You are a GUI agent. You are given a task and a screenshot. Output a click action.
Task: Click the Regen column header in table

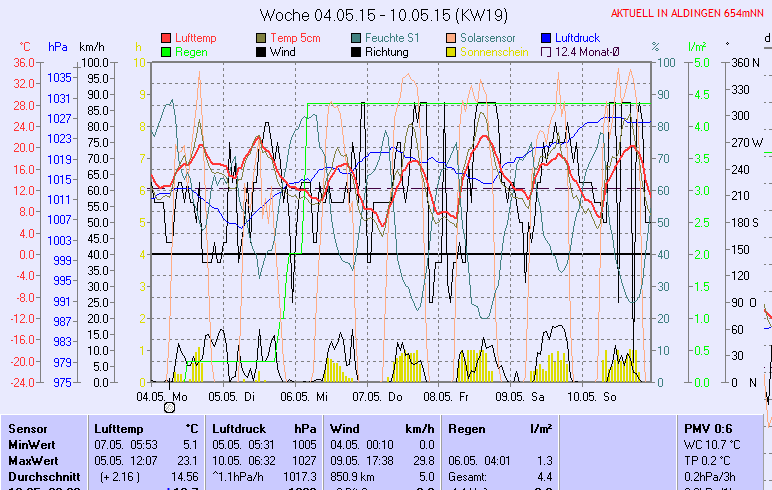(x=468, y=428)
